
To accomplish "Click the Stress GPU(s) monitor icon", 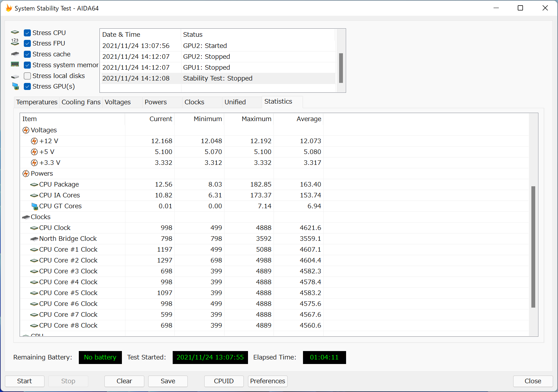I will tap(15, 86).
